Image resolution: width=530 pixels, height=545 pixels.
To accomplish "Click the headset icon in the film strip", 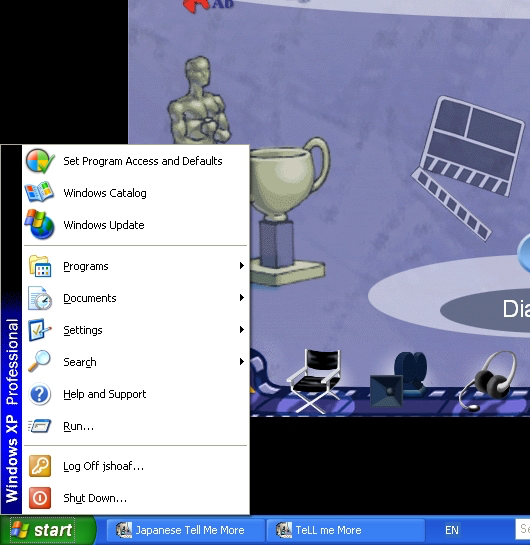I will (x=488, y=381).
